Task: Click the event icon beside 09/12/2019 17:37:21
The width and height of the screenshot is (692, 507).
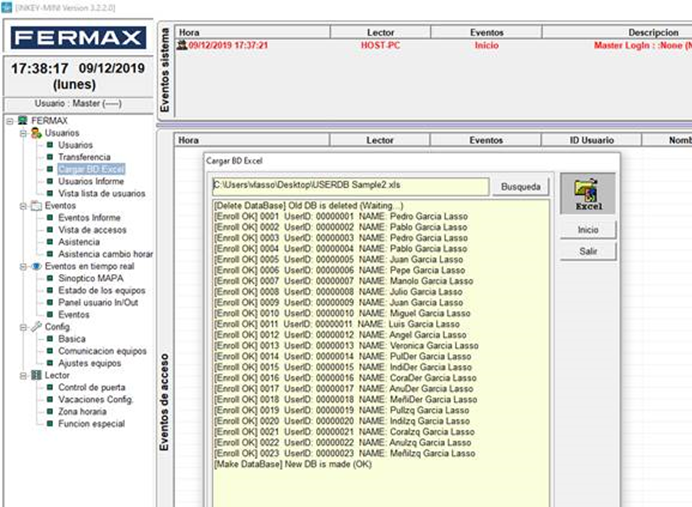Action: coord(182,45)
